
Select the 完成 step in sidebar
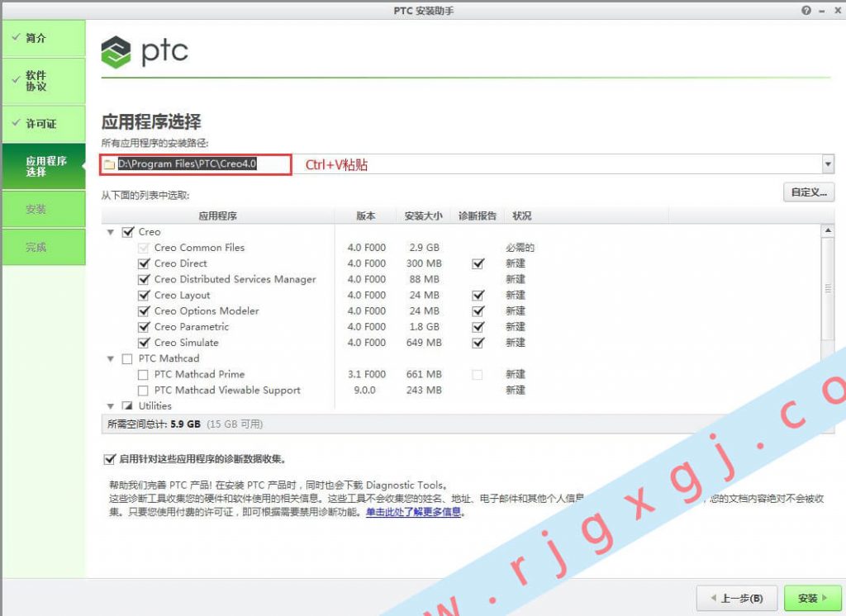[44, 247]
